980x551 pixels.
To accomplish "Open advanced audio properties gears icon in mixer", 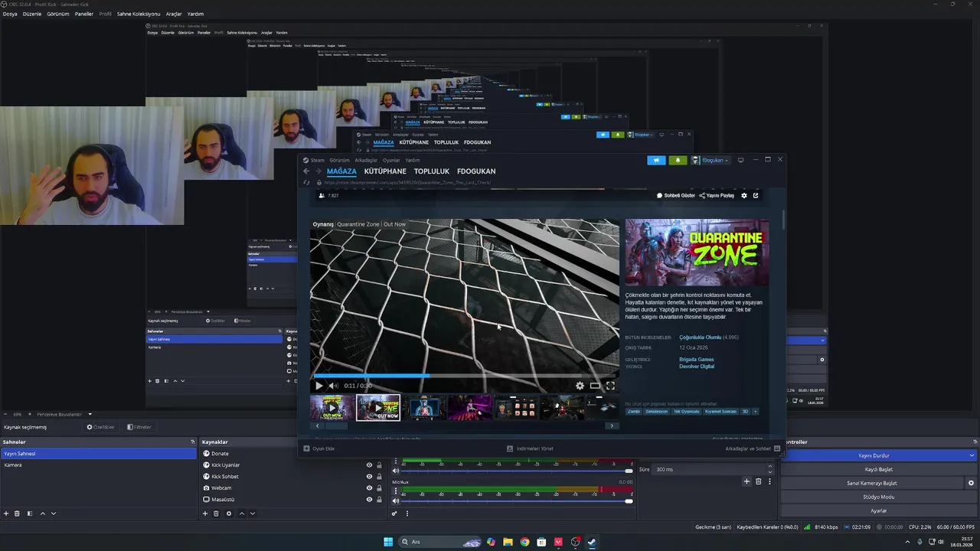I will coord(395,514).
